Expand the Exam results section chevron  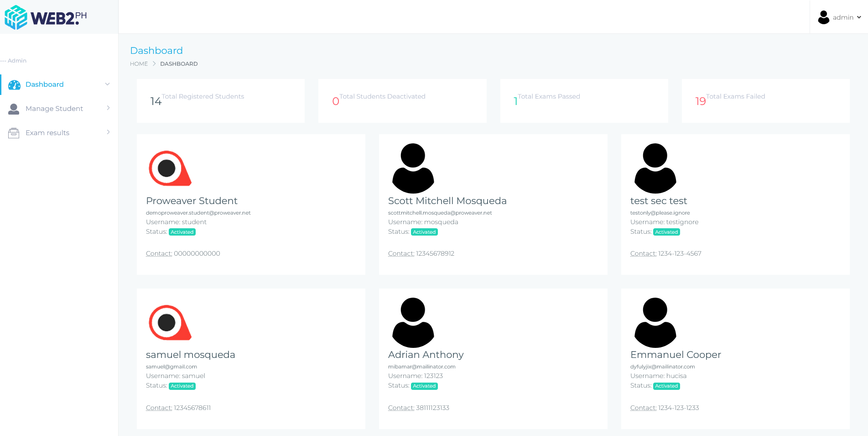pyautogui.click(x=108, y=132)
